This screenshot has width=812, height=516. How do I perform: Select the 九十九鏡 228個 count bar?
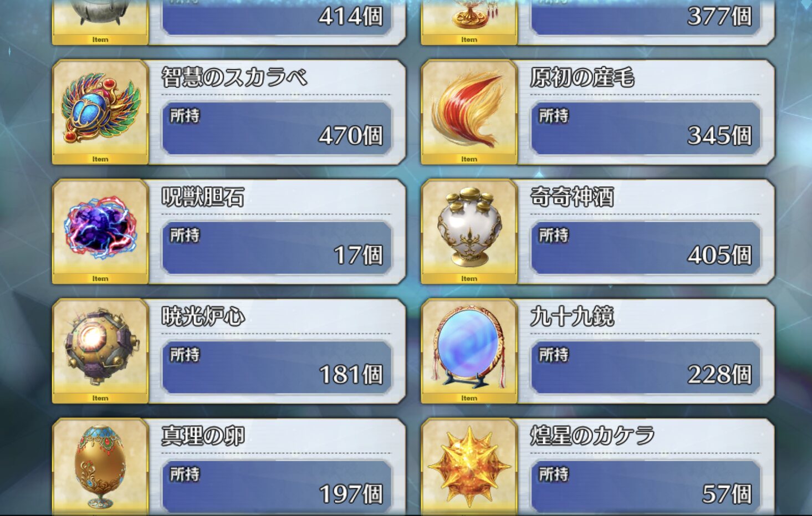pyautogui.click(x=646, y=367)
